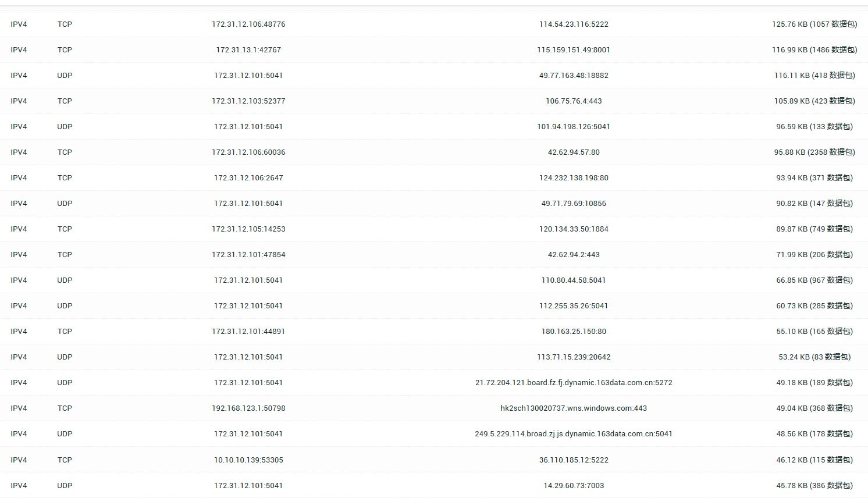The height and width of the screenshot is (498, 868).
Task: Open hk2sch130020737.wns.windows.com:443 host
Action: pyautogui.click(x=574, y=408)
